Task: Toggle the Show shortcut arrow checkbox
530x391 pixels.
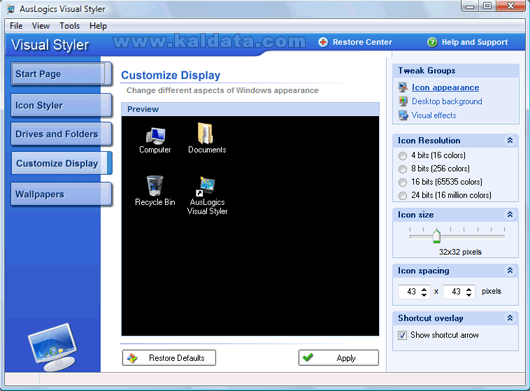Action: click(x=402, y=335)
